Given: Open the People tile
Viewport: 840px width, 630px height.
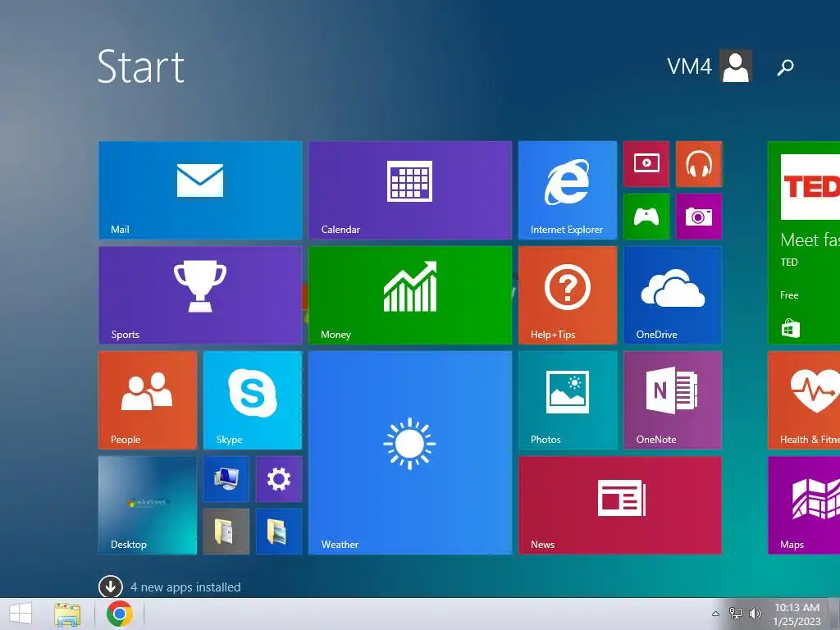Looking at the screenshot, I should [148, 400].
